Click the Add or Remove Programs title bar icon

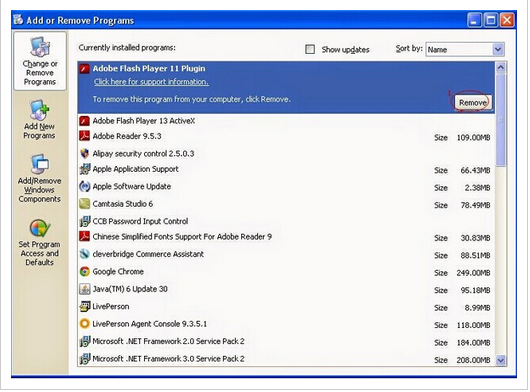point(18,20)
